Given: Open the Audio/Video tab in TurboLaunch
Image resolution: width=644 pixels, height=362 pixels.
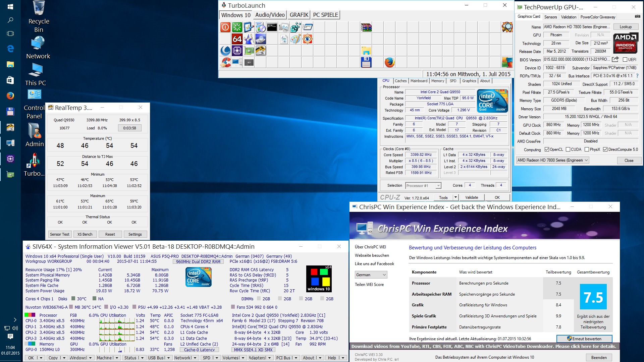Looking at the screenshot, I should [270, 15].
